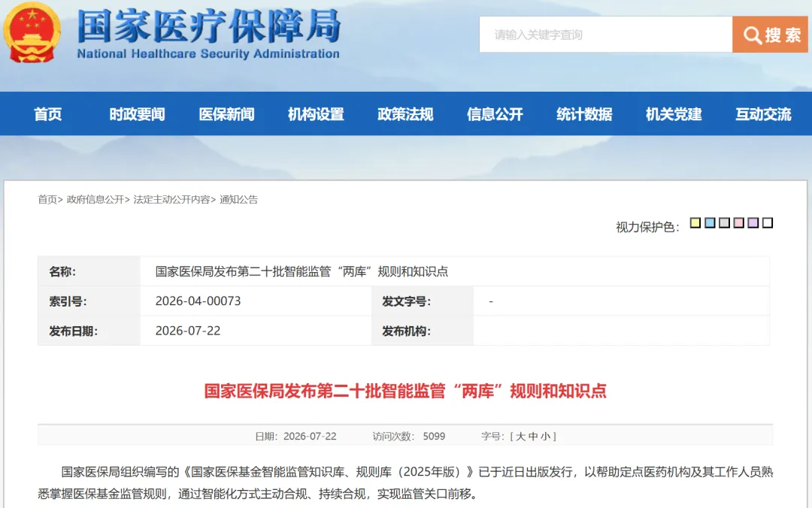Open the 时政要闻 navigation item
This screenshot has width=812, height=508.
(x=138, y=114)
